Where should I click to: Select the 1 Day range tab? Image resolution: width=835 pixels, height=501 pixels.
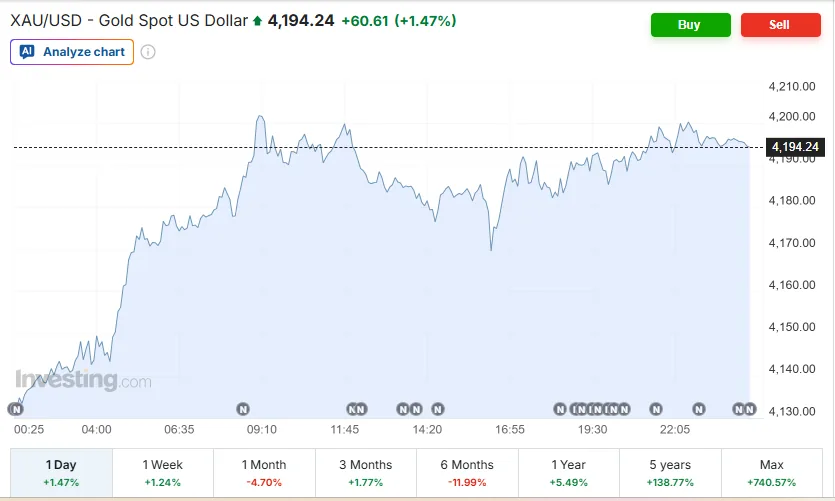[x=61, y=473]
